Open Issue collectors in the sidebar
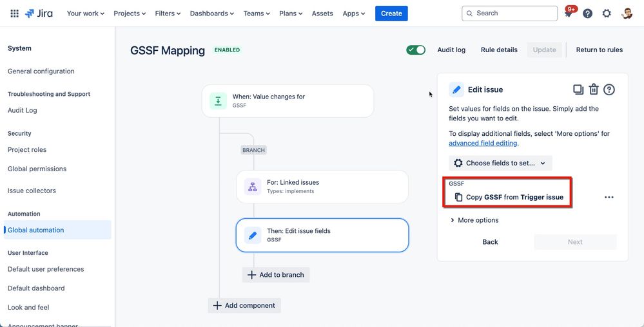Viewport: 644px width, 327px height. (x=32, y=191)
